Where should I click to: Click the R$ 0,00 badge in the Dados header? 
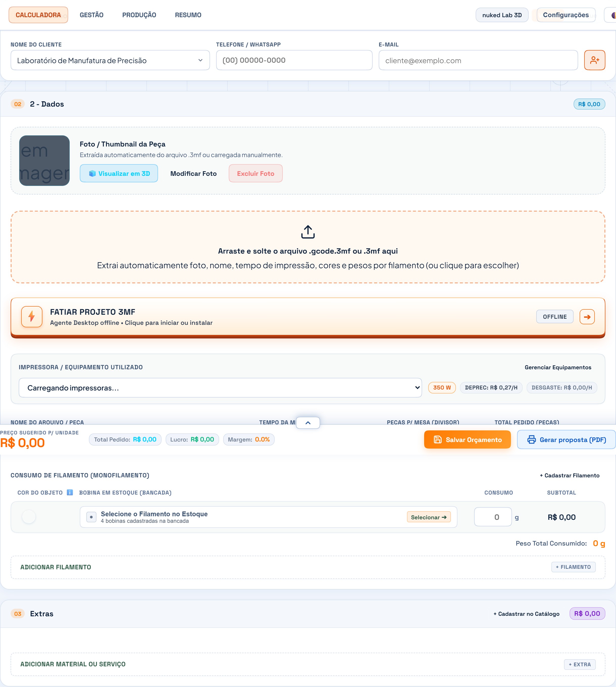tap(589, 104)
